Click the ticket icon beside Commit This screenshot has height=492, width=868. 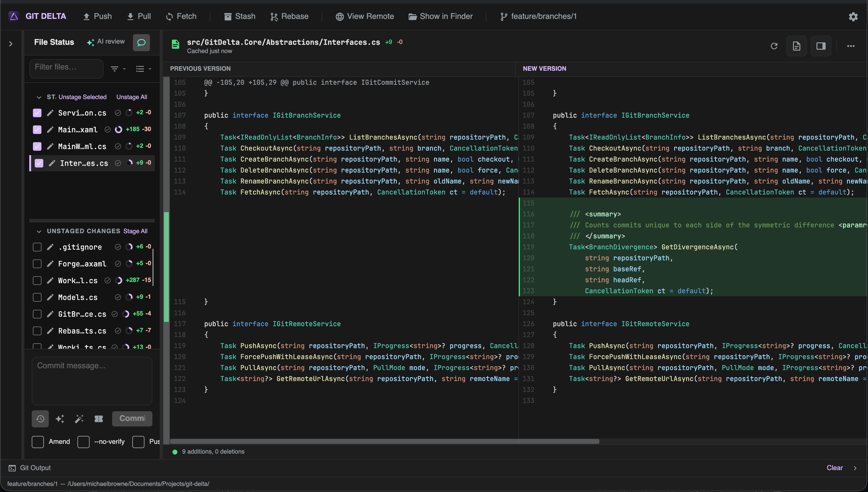(x=99, y=419)
